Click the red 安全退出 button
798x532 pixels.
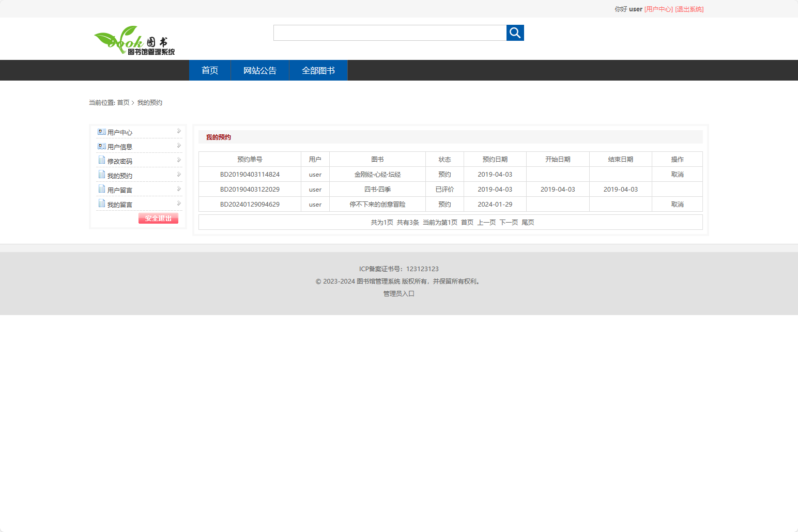click(x=158, y=218)
